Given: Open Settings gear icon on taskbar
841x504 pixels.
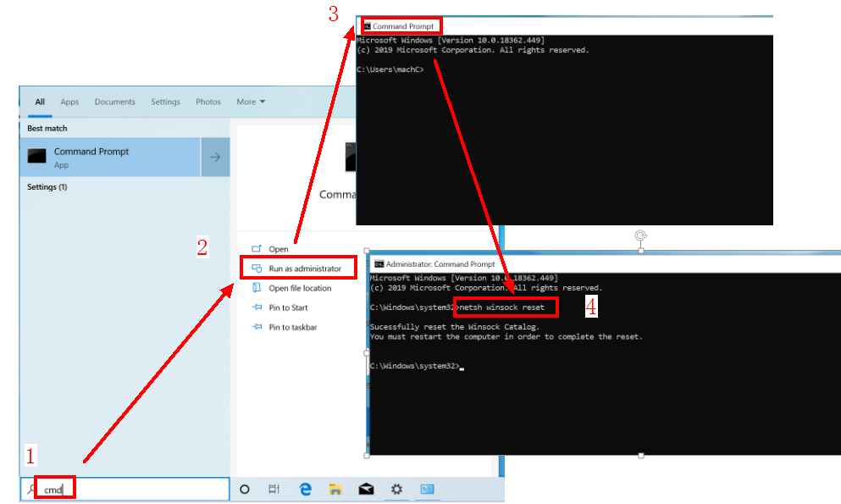Looking at the screenshot, I should pos(396,489).
